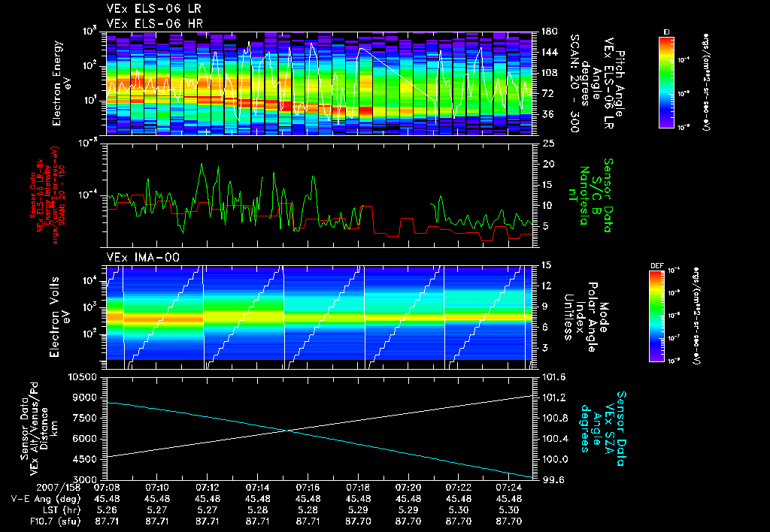The image size is (770, 532).
Task: Click the V-E Ang (deg) row label
Action: point(45,499)
